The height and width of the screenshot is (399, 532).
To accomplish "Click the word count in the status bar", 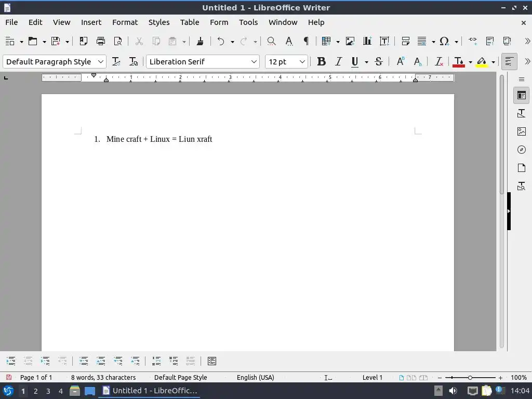I will click(x=103, y=377).
